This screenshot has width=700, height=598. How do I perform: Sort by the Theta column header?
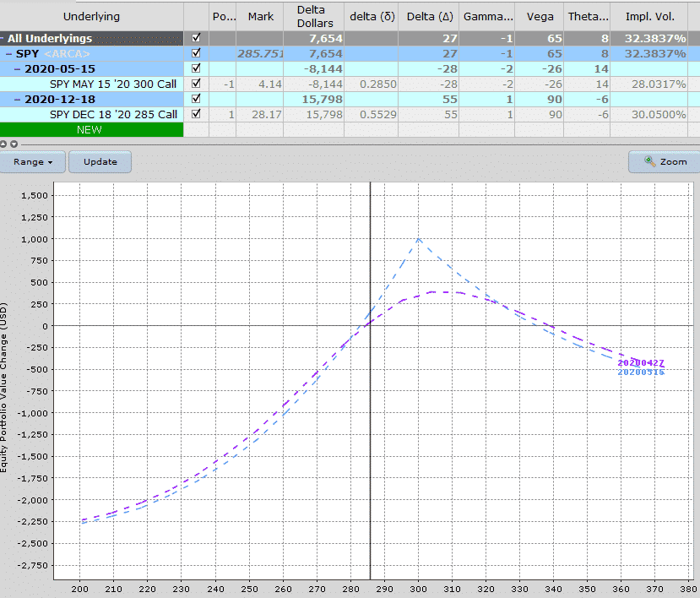tap(587, 17)
